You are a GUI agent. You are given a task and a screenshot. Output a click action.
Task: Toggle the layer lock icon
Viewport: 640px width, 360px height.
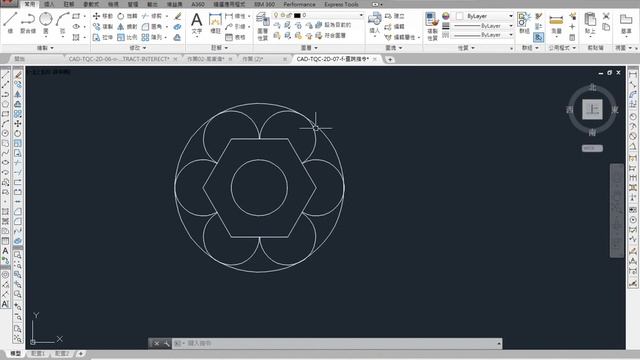(x=289, y=15)
